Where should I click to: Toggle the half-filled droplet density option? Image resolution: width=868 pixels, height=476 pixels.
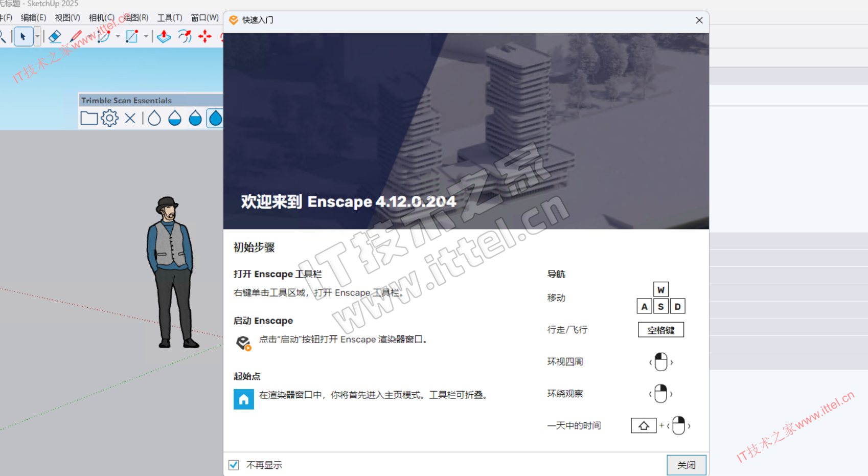175,119
